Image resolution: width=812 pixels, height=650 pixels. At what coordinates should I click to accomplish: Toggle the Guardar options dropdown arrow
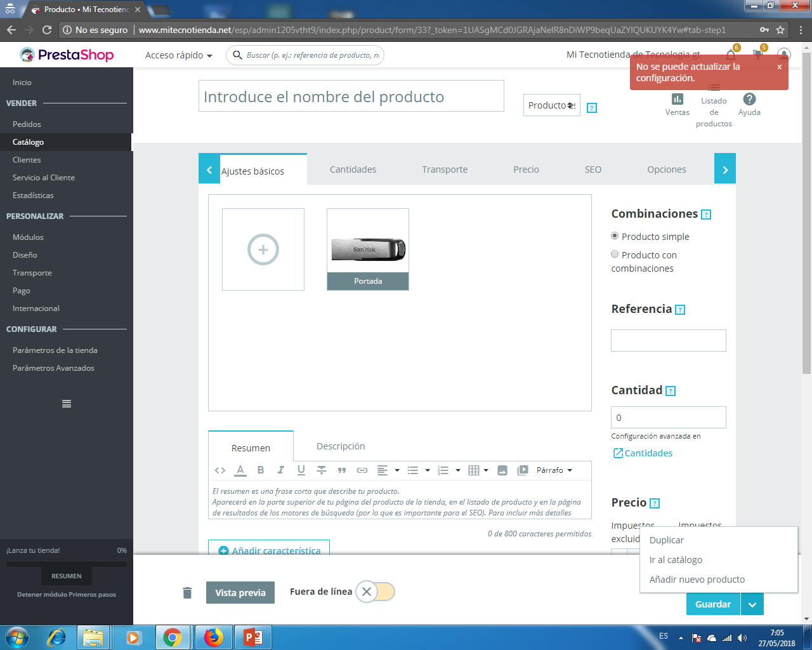pyautogui.click(x=752, y=604)
